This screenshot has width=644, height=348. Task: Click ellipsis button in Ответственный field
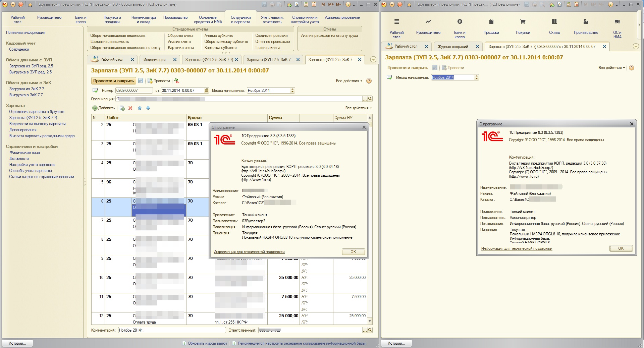pos(365,330)
